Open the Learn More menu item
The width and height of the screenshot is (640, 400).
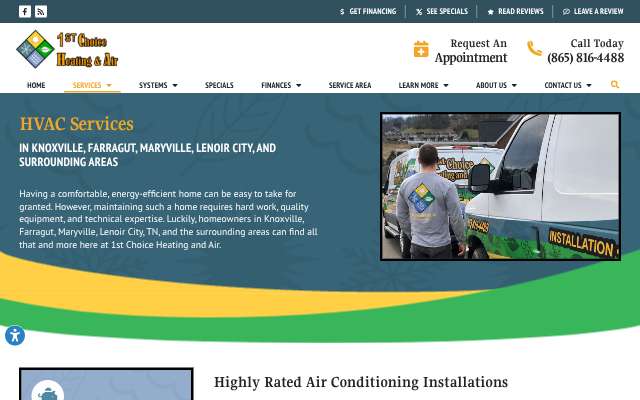pyautogui.click(x=418, y=85)
